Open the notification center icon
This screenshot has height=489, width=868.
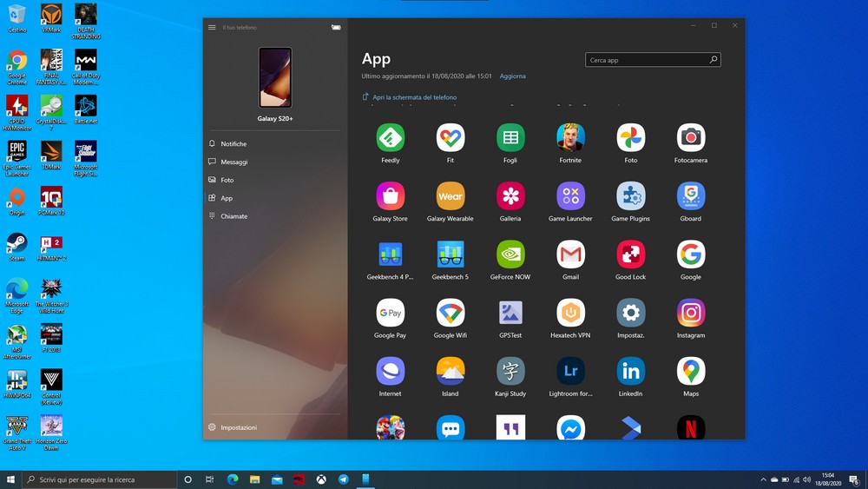coord(855,479)
